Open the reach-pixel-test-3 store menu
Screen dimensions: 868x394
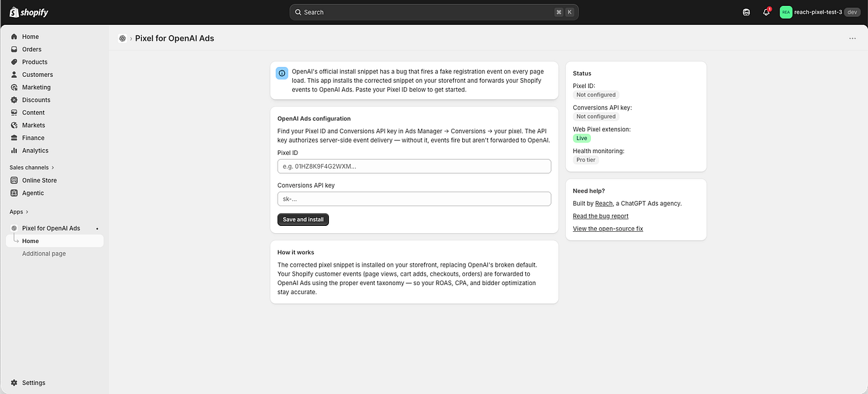819,12
